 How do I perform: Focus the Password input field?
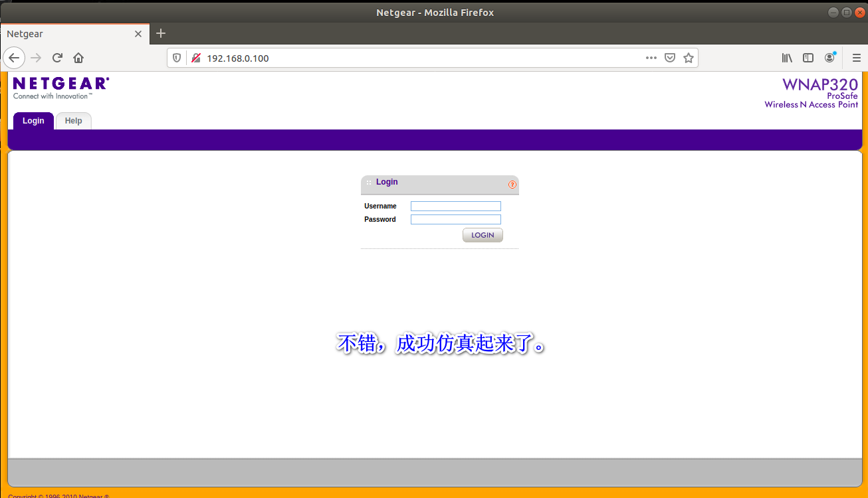(455, 220)
